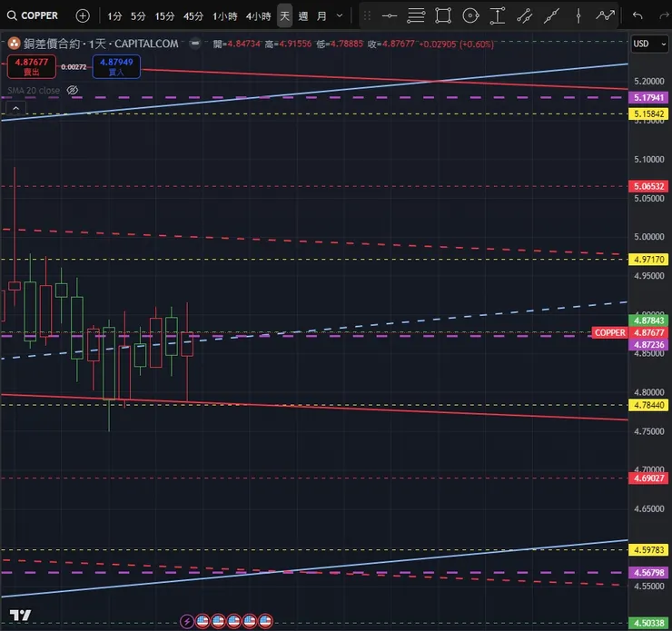Click the 賣出 sell button at 4.87677
672x631 pixels.
click(31, 67)
